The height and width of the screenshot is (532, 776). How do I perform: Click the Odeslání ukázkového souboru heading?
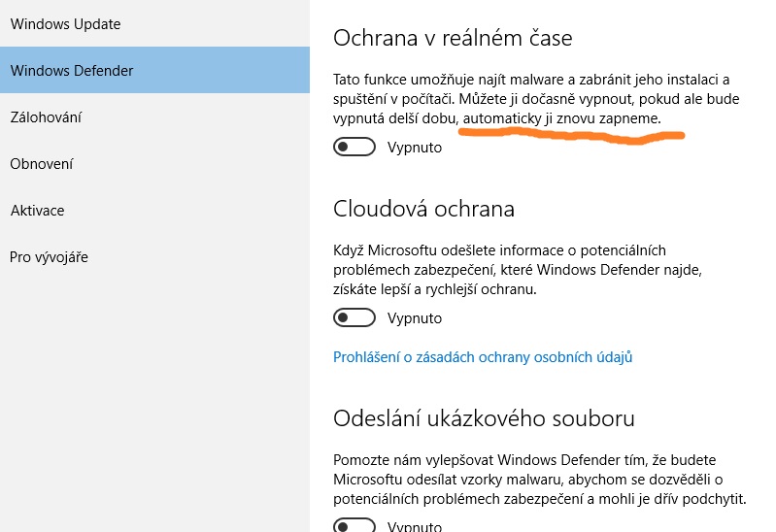[484, 418]
